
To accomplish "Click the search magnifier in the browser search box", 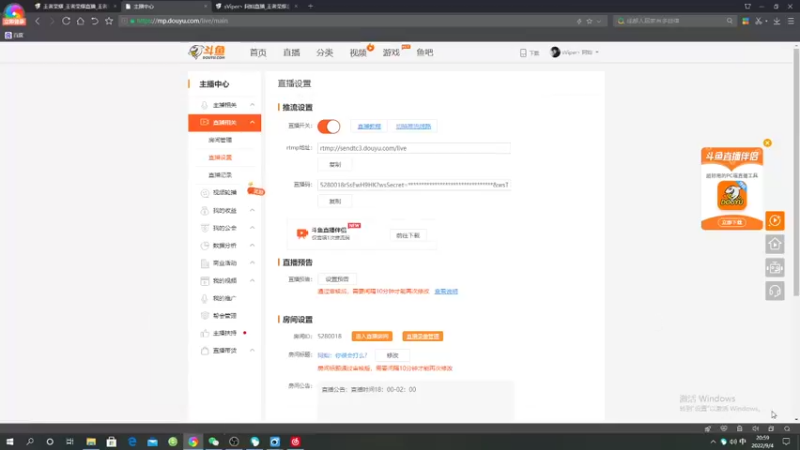I will coord(730,21).
